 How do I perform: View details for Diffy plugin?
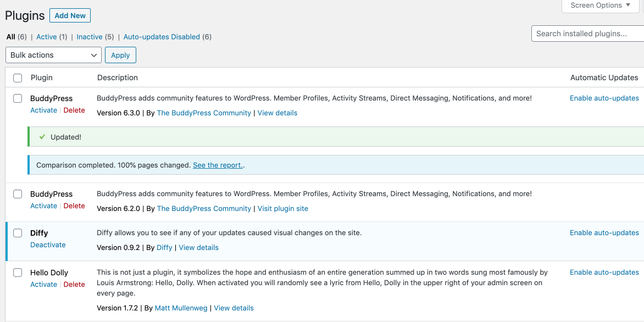click(199, 248)
